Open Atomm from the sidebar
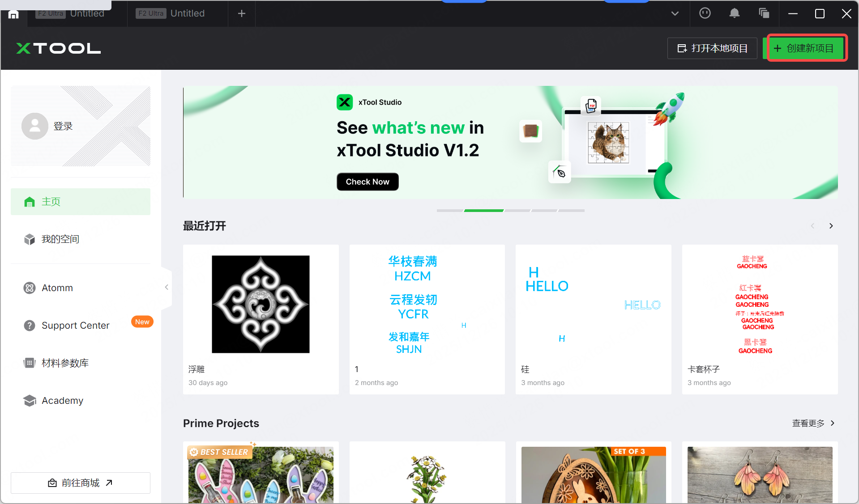Viewport: 859px width, 504px height. (57, 288)
